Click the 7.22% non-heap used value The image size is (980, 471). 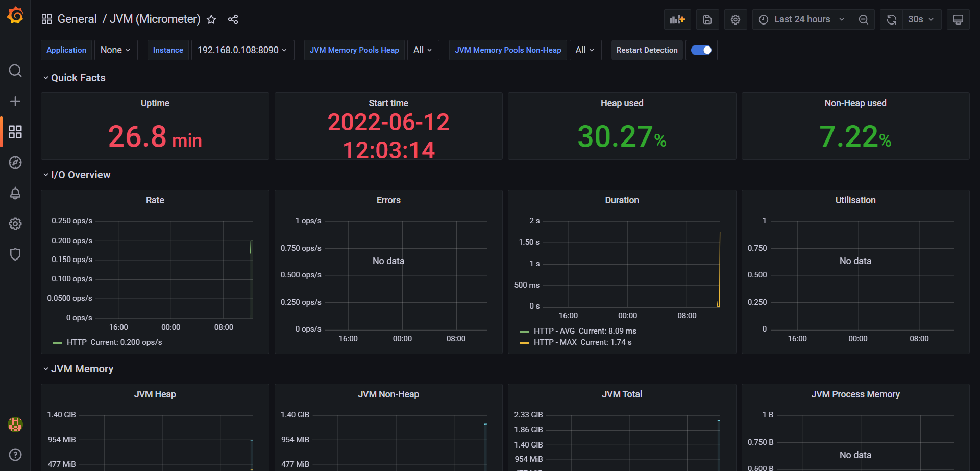pos(855,137)
